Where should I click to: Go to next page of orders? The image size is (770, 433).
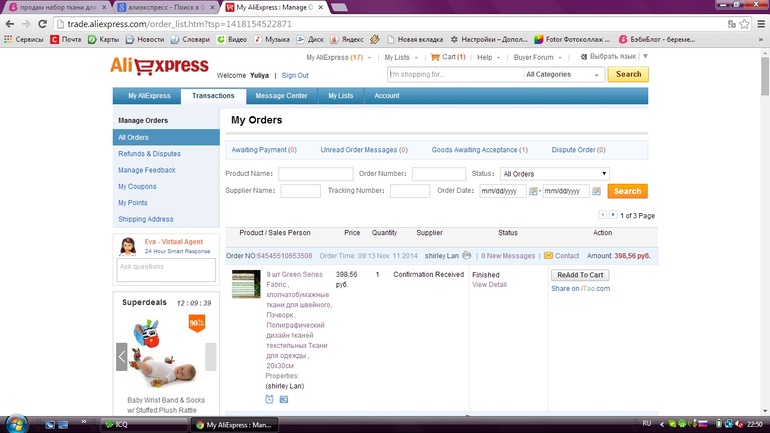(612, 215)
